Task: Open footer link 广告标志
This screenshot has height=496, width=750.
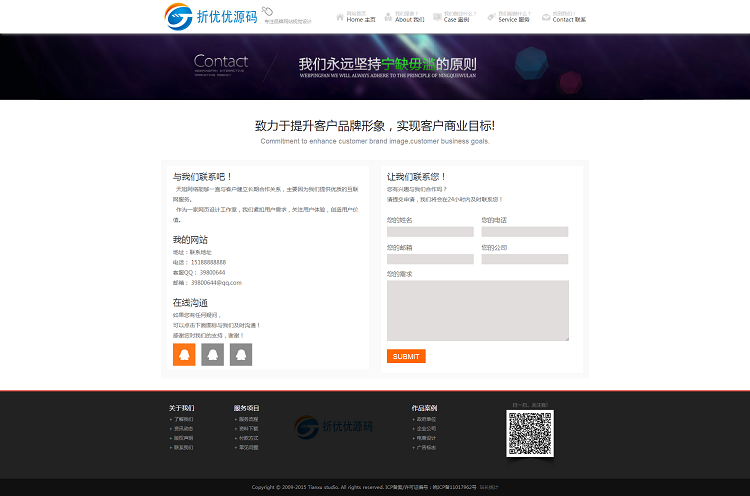Action: click(x=426, y=448)
